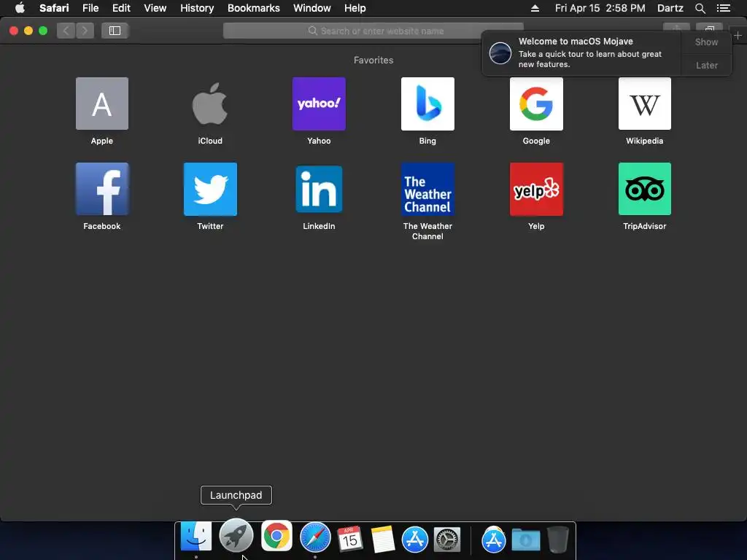Open the LinkedIn favorite

(x=319, y=189)
